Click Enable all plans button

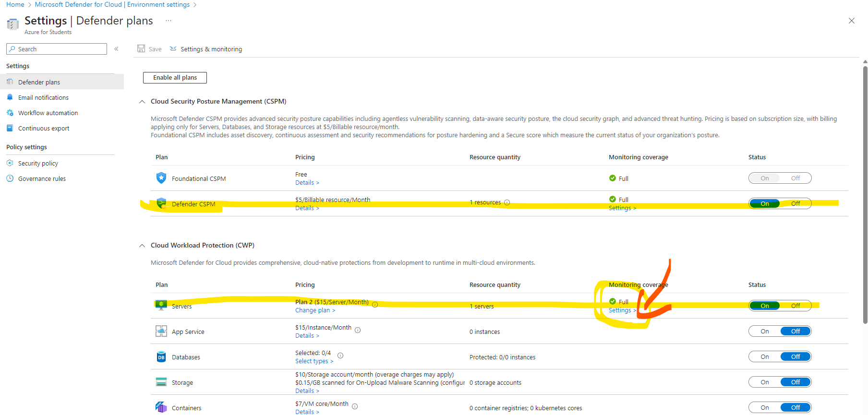[175, 78]
